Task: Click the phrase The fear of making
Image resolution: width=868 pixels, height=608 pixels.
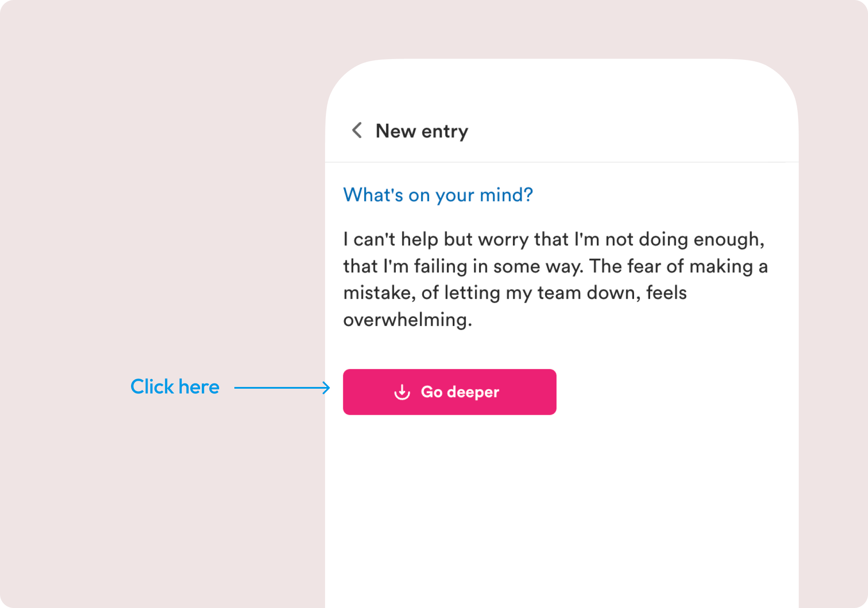Action: [x=671, y=266]
